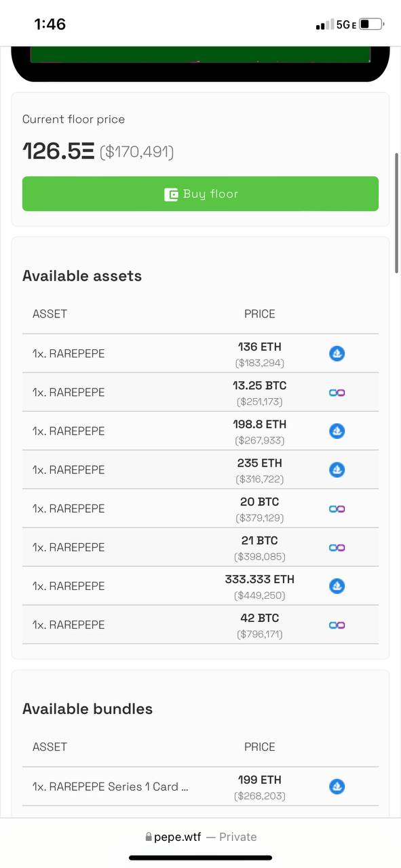Select the 126.5 floor price value

(x=58, y=151)
